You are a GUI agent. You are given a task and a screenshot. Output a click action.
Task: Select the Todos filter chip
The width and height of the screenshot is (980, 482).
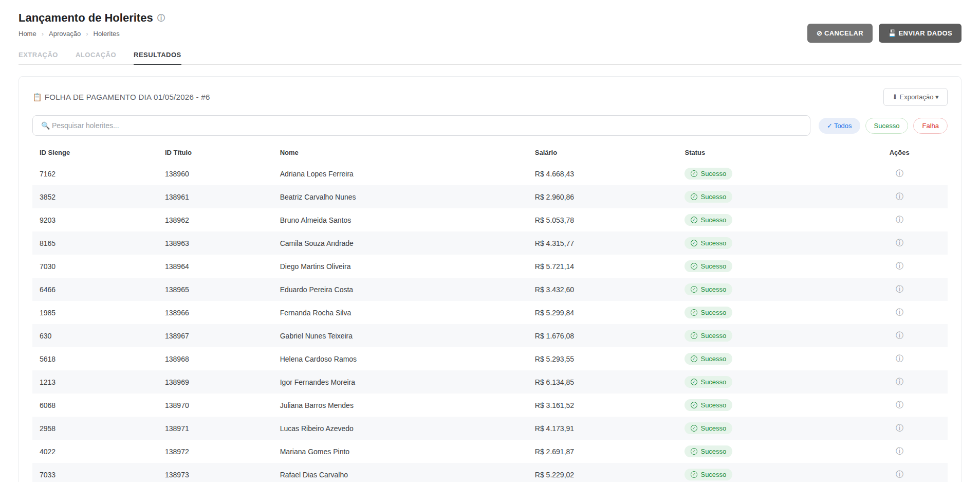(x=839, y=126)
